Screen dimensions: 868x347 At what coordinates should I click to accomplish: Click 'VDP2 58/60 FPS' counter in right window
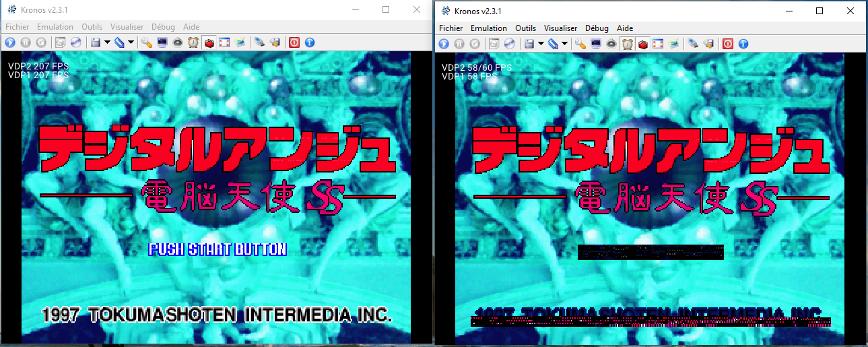(x=477, y=67)
